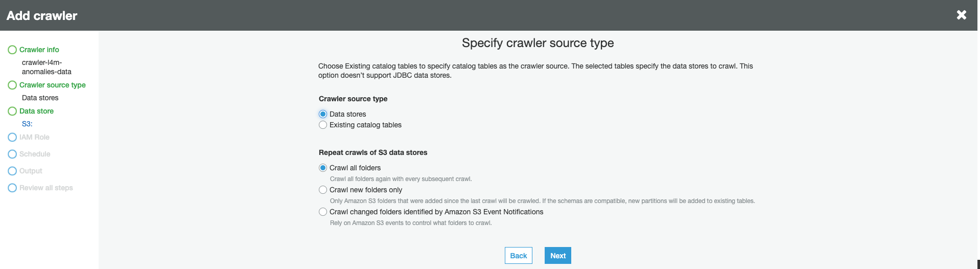This screenshot has width=980, height=269.
Task: Click the Review all steps circle icon
Action: [x=12, y=188]
